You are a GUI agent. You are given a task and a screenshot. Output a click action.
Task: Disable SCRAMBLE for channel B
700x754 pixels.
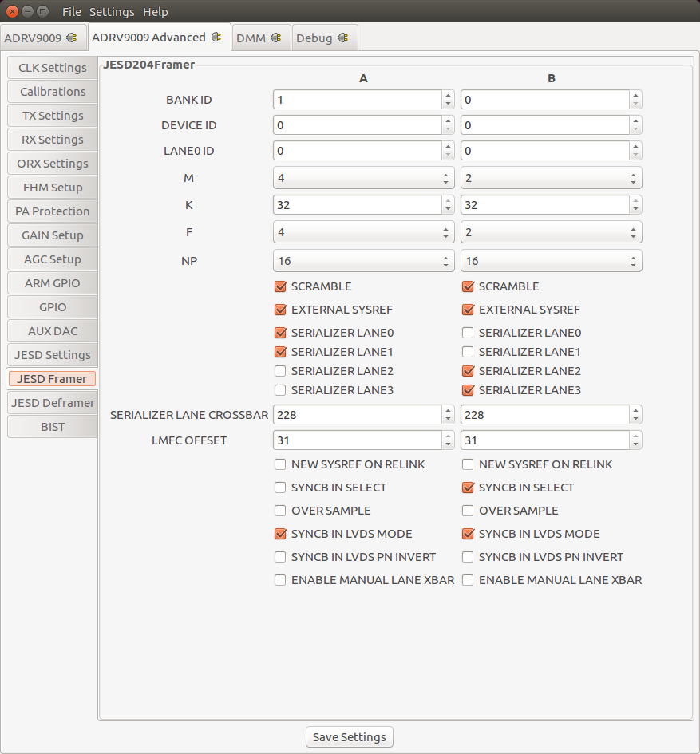tap(468, 286)
